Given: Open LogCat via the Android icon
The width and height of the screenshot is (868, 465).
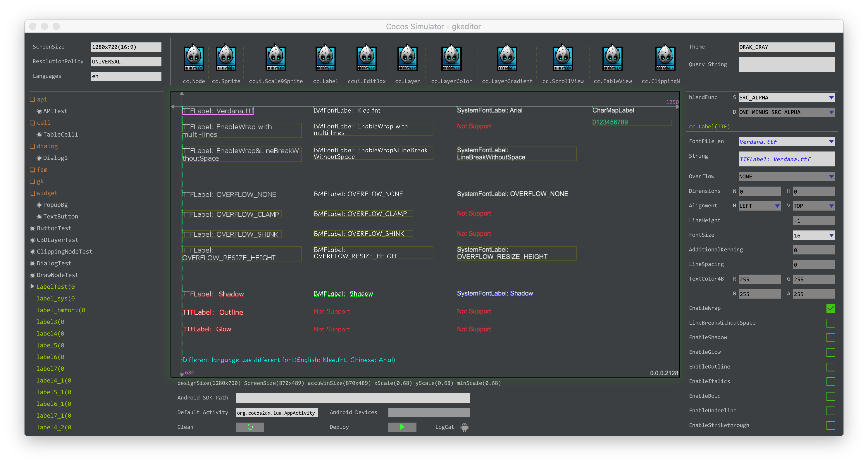Looking at the screenshot, I should pos(464,427).
